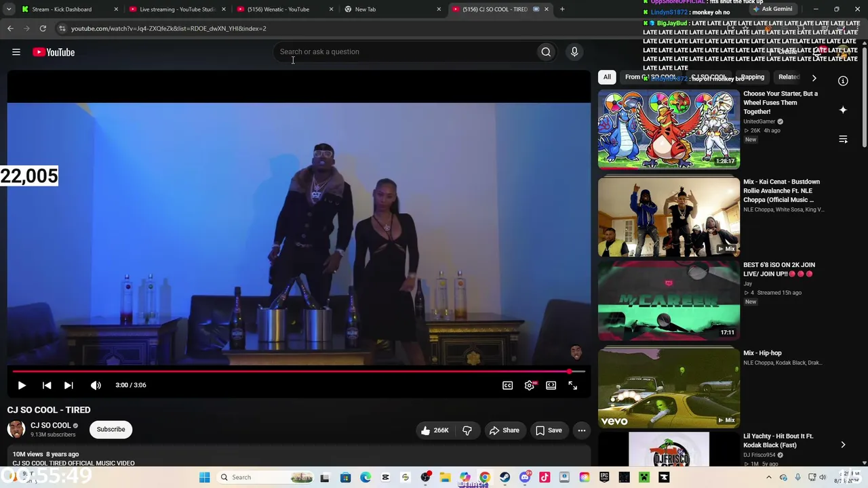Dislike the TIRED video
This screenshot has height=488, width=868.
pyautogui.click(x=467, y=430)
